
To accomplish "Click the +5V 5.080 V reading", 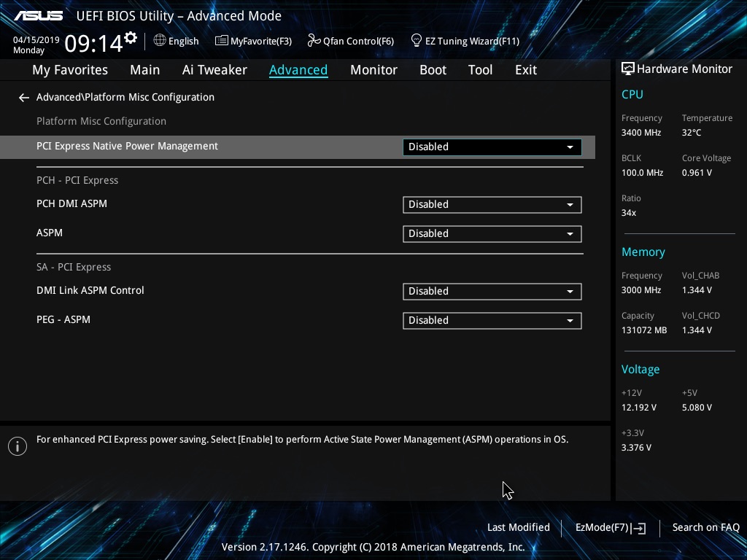I will click(697, 408).
